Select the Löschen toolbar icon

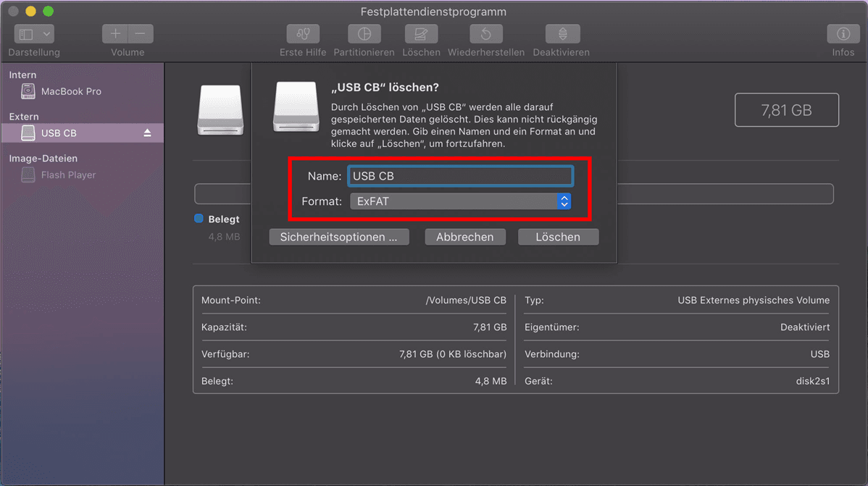click(421, 34)
